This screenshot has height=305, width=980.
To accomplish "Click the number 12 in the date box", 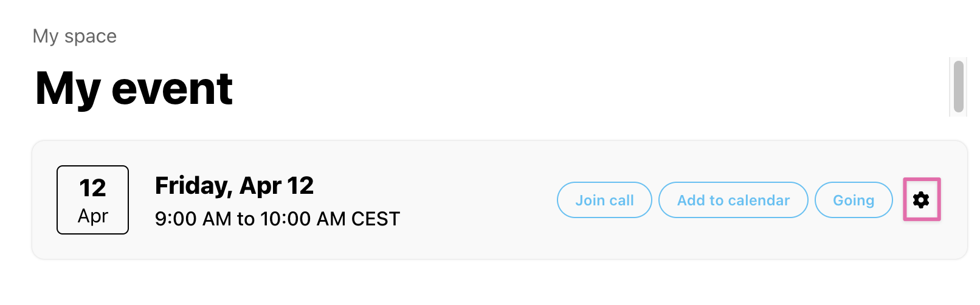I will tap(92, 188).
